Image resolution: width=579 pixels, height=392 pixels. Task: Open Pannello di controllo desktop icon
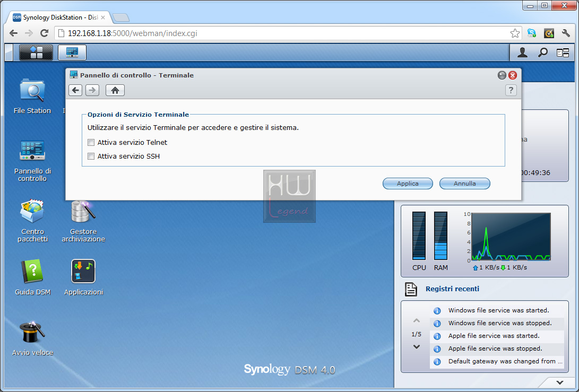(32, 161)
